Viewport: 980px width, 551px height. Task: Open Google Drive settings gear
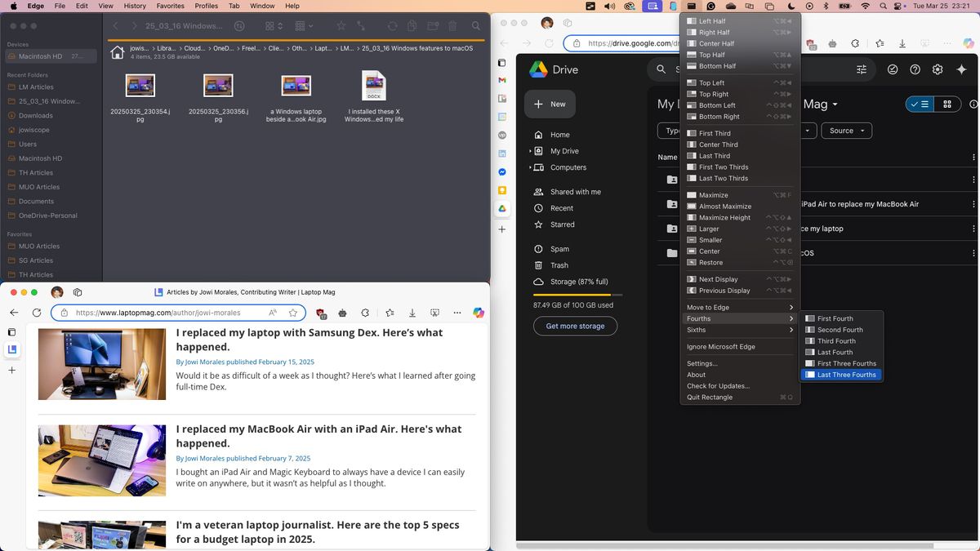938,69
